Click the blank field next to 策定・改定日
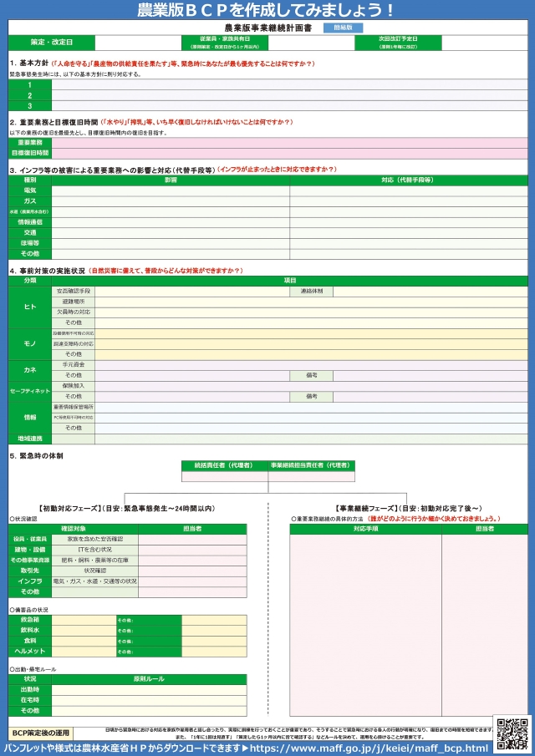This screenshot has height=756, width=535. click(138, 43)
